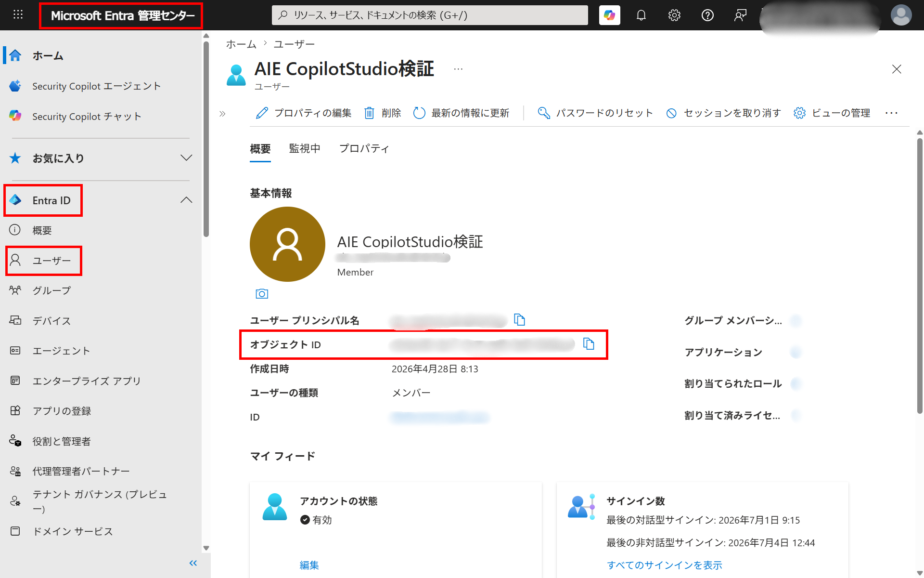Click 編集 link in account status card
The image size is (924, 578).
[x=309, y=565]
